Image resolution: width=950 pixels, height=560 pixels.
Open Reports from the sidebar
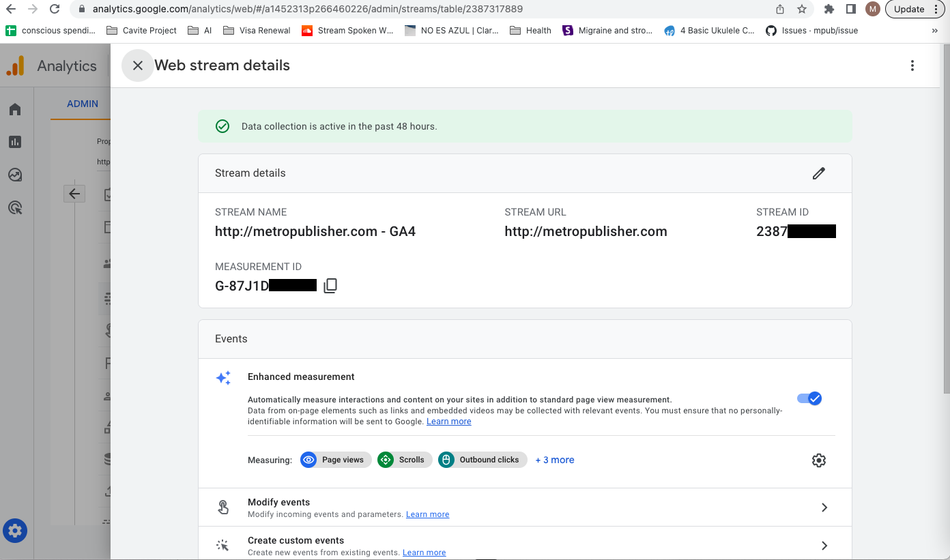(x=15, y=142)
